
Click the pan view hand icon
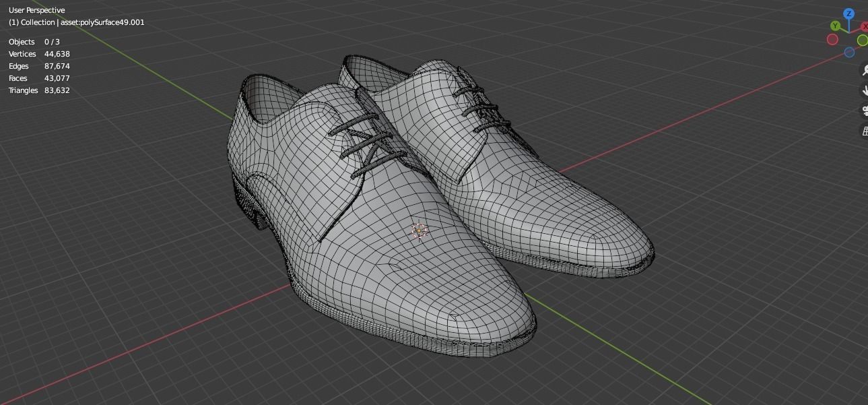pyautogui.click(x=865, y=90)
